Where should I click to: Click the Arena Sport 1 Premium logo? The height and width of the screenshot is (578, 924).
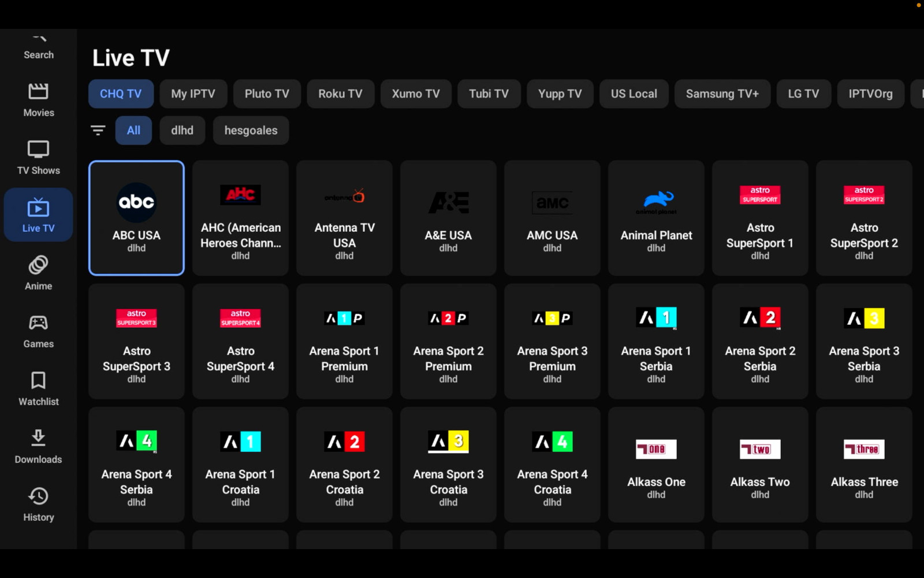pyautogui.click(x=344, y=318)
